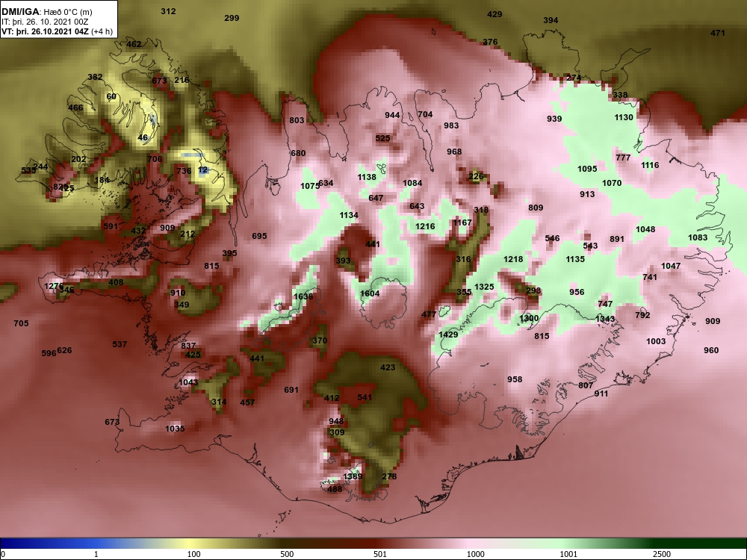Click the map value 1003

click(656, 341)
